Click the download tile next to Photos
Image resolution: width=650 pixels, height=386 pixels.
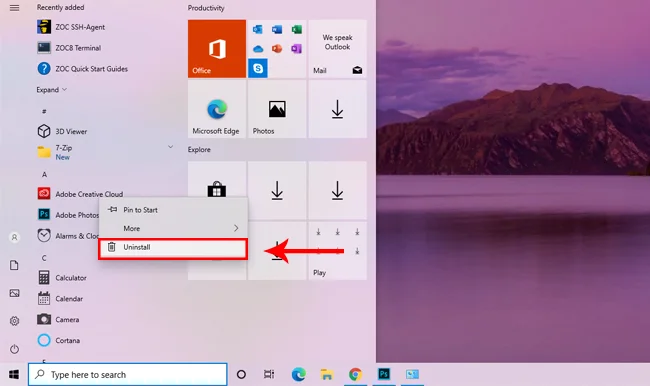pyautogui.click(x=337, y=109)
